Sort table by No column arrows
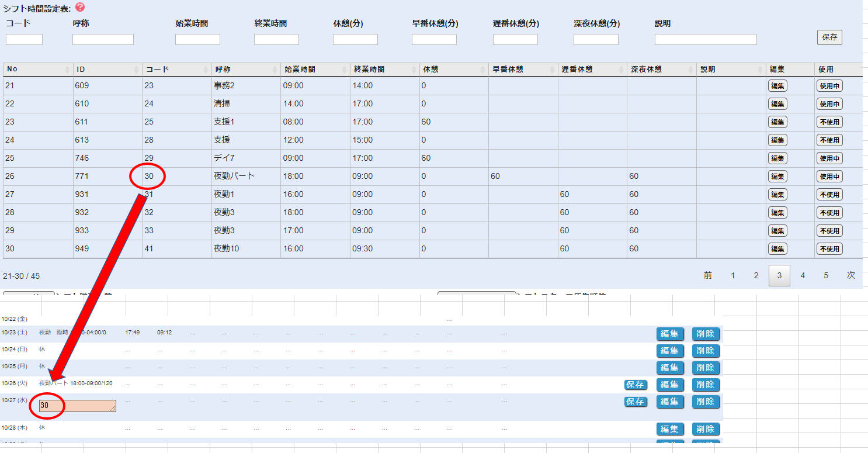 point(68,70)
